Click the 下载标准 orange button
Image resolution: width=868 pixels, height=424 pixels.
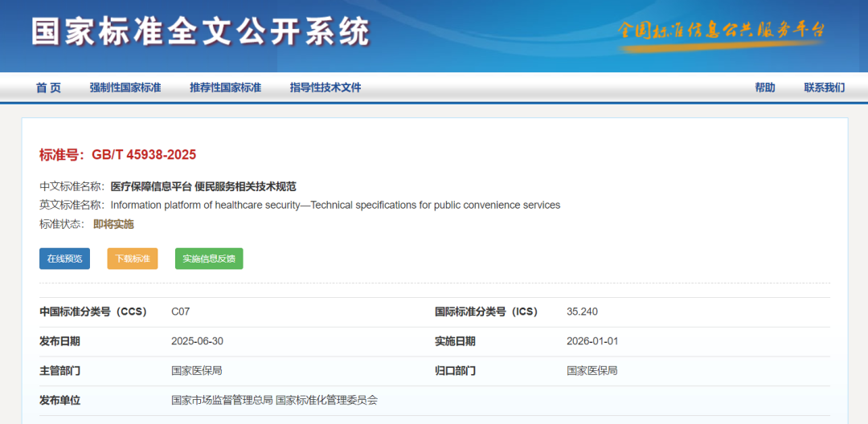pos(133,259)
